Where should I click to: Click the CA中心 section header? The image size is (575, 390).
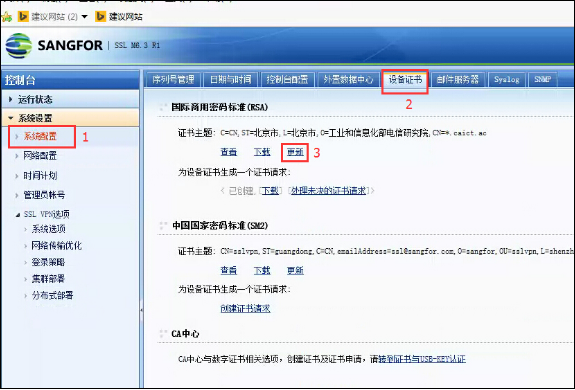[x=185, y=334]
